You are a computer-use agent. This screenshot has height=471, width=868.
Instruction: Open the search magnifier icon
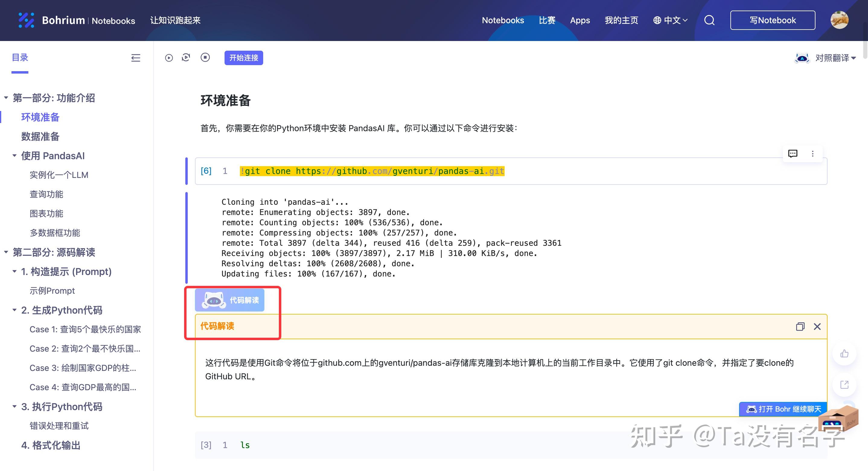tap(709, 20)
